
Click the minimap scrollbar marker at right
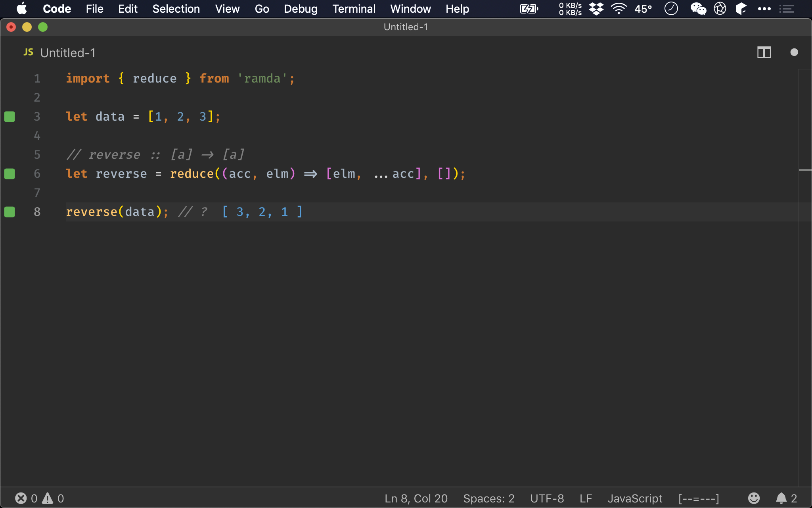click(x=805, y=170)
